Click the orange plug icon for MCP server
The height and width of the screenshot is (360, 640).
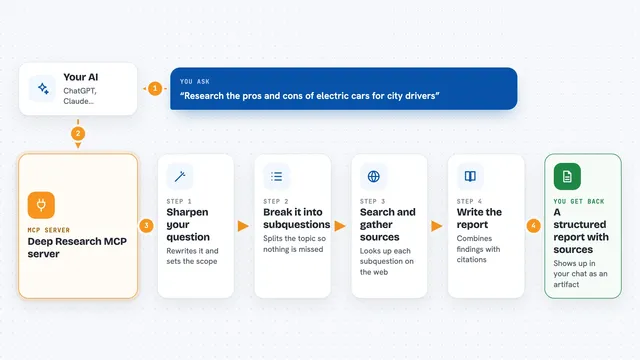(41, 205)
